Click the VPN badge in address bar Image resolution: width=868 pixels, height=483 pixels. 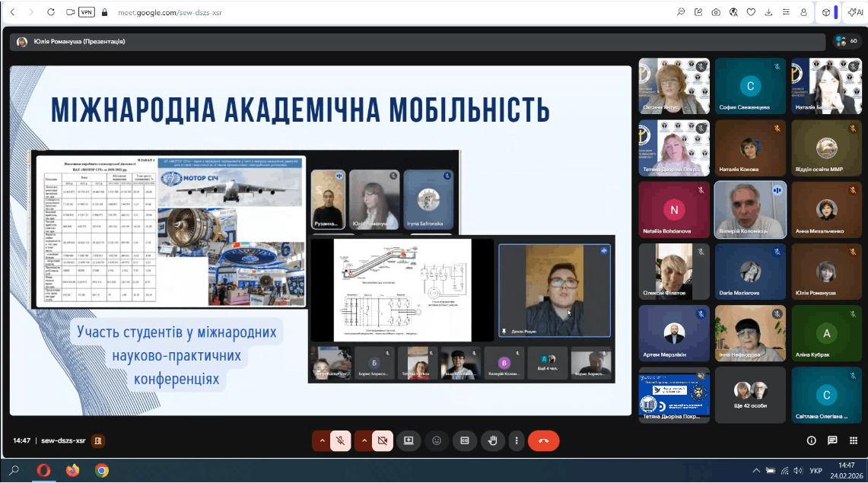[x=87, y=12]
